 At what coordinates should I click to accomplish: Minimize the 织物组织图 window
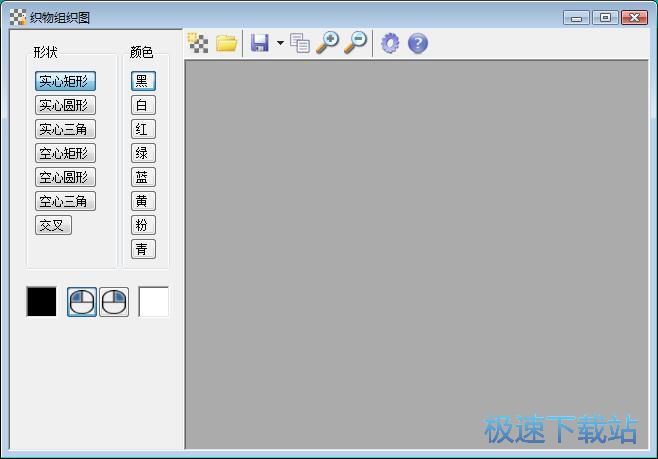(576, 18)
